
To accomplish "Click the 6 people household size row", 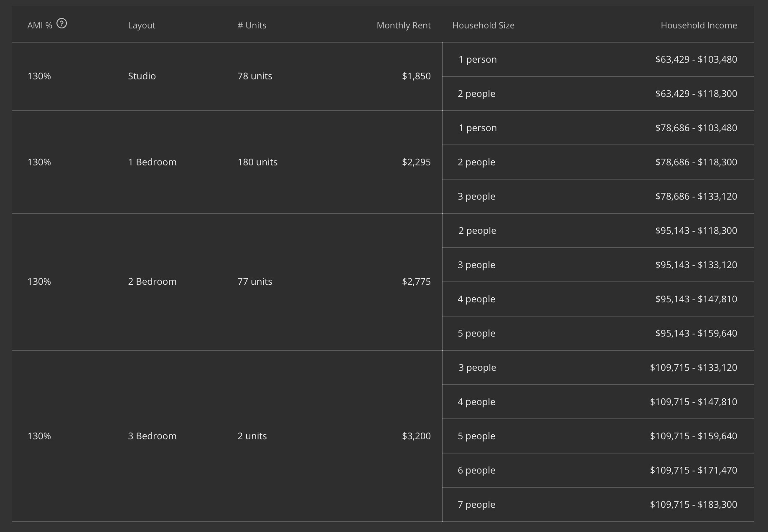I will [x=476, y=470].
